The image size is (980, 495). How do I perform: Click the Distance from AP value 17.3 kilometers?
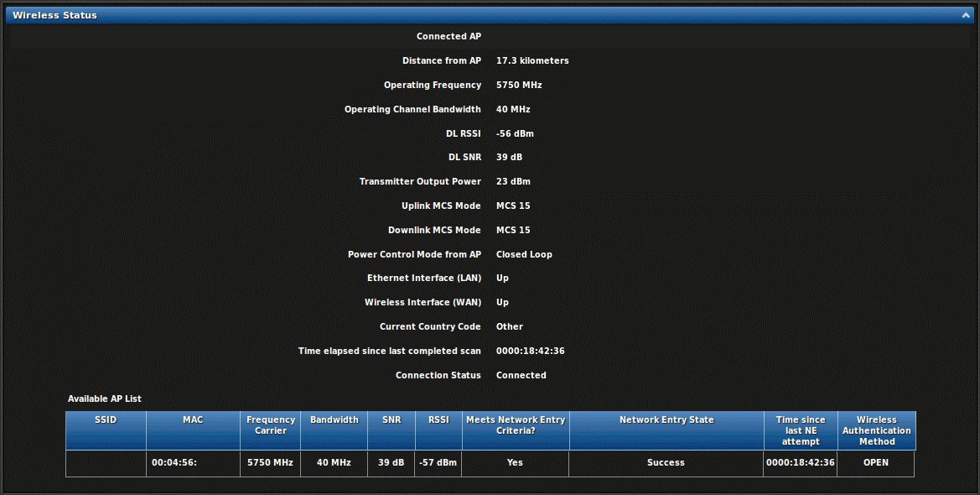pyautogui.click(x=532, y=60)
